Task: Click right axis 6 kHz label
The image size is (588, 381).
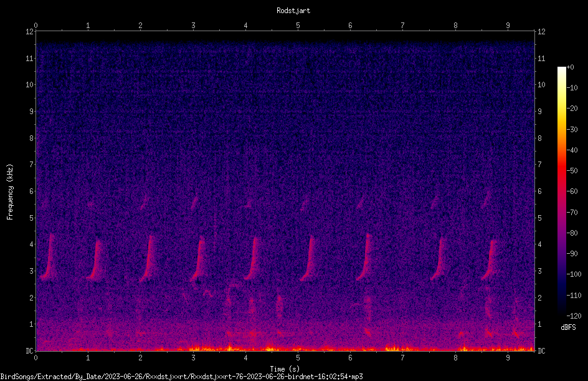Action: tap(539, 191)
